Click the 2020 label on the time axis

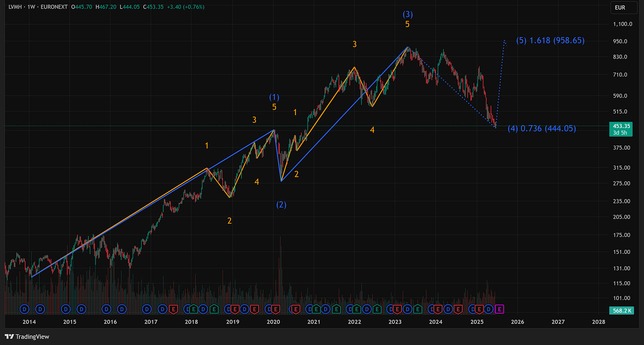tap(273, 322)
